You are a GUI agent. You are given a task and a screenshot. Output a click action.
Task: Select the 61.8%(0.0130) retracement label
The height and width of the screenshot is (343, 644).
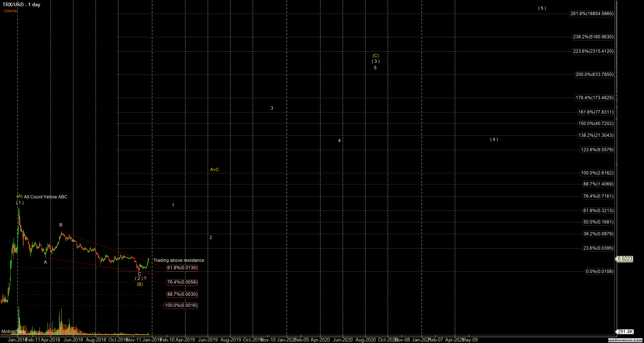[x=182, y=268]
